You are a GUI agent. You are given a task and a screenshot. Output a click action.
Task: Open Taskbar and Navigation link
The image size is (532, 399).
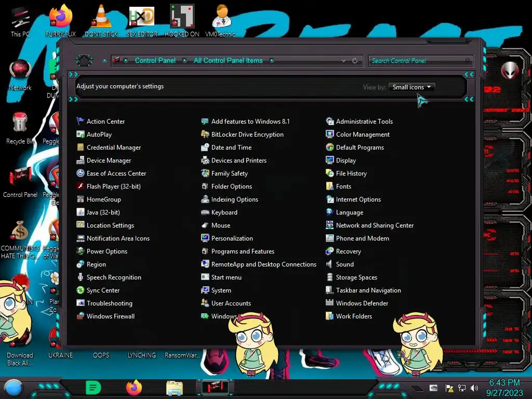(368, 290)
